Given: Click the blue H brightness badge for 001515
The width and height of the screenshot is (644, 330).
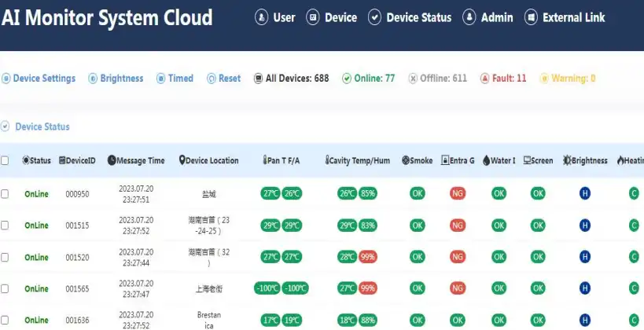Looking at the screenshot, I should pyautogui.click(x=585, y=225).
